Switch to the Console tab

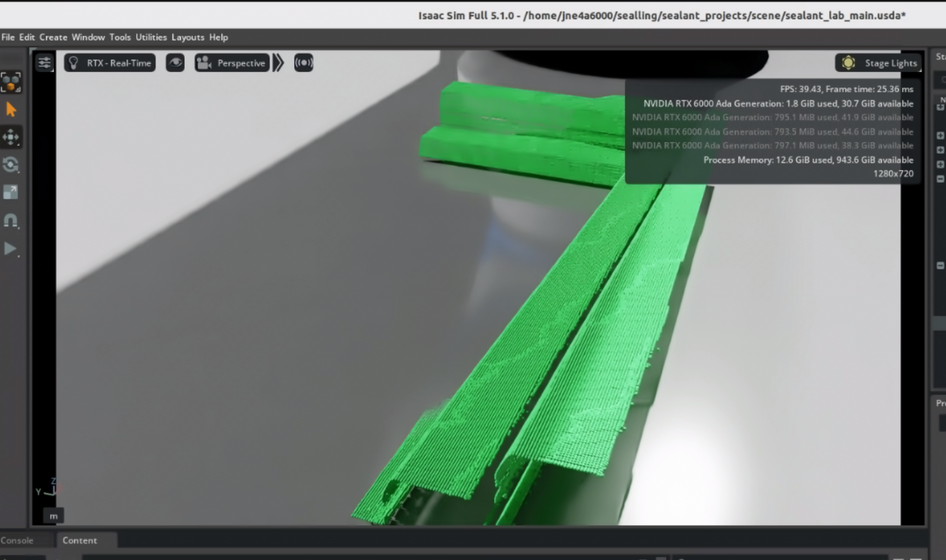pyautogui.click(x=17, y=540)
